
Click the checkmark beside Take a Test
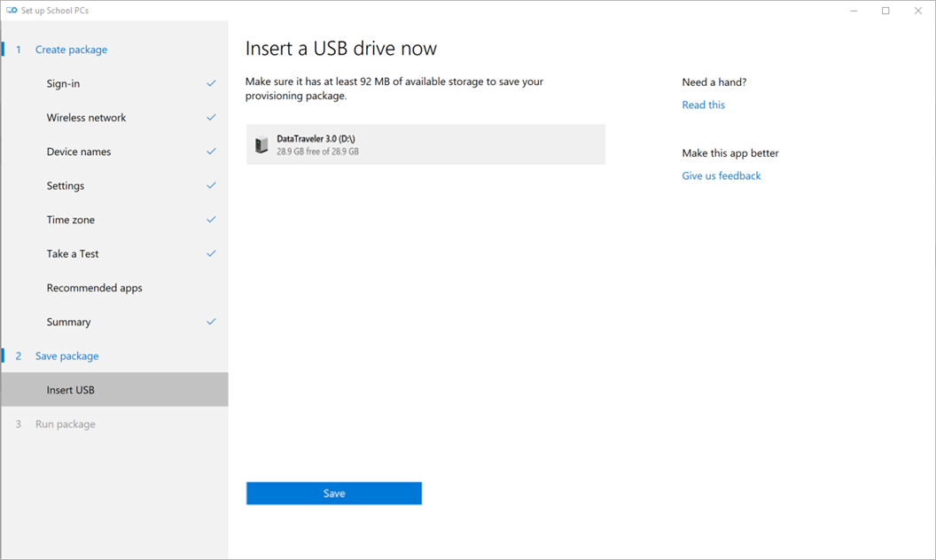click(x=211, y=253)
